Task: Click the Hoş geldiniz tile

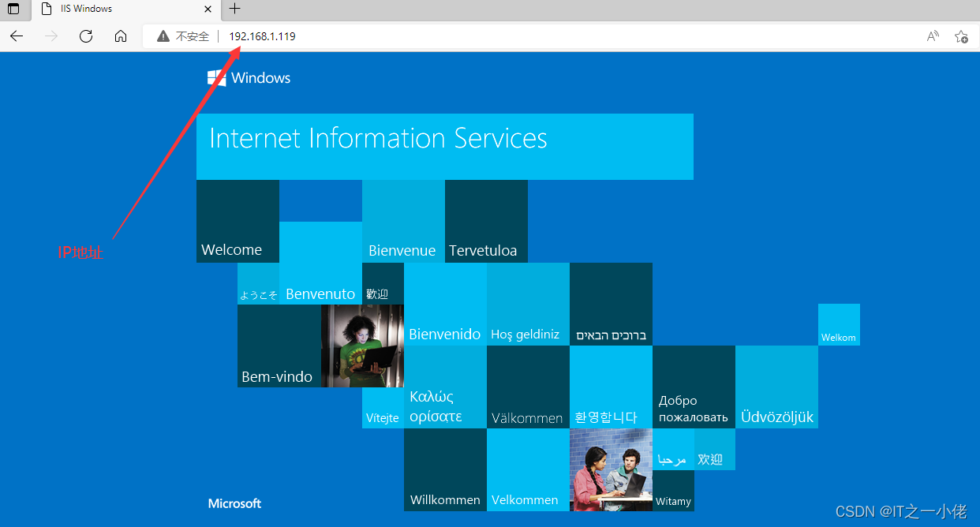Action: (528, 304)
